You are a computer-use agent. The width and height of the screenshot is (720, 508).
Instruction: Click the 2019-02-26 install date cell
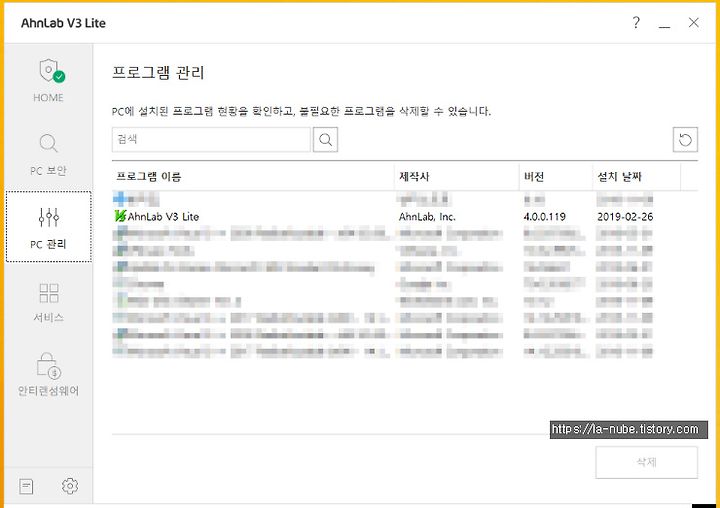click(625, 217)
